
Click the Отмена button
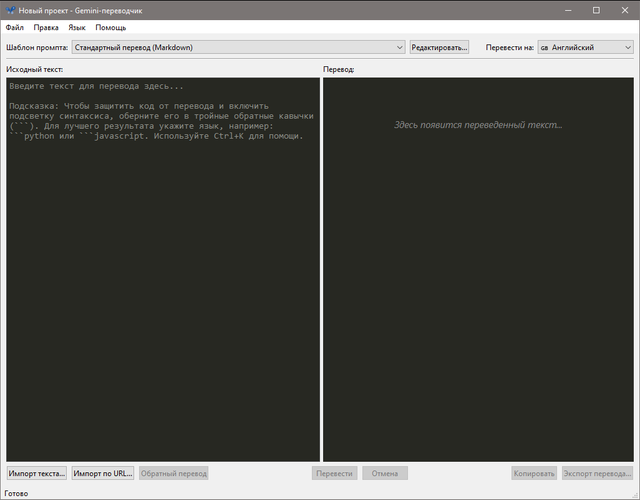385,473
